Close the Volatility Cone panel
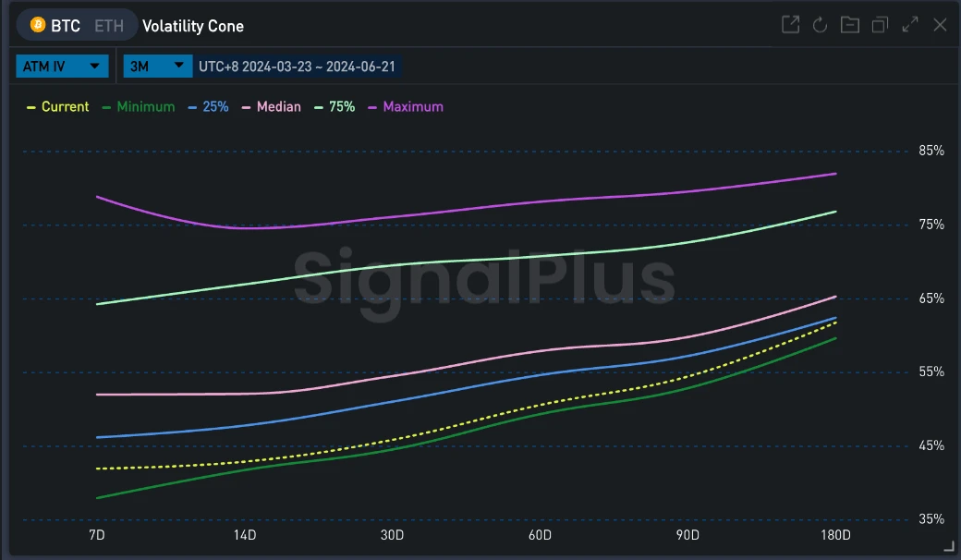 [x=940, y=25]
